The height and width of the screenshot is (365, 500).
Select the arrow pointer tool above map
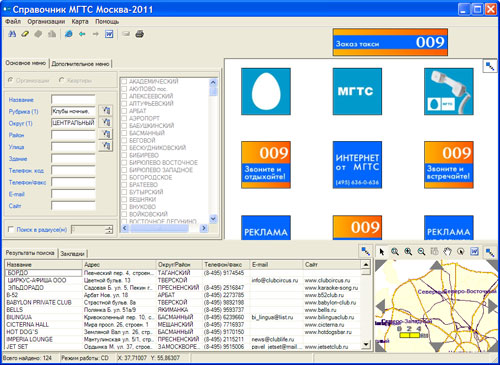point(382,252)
